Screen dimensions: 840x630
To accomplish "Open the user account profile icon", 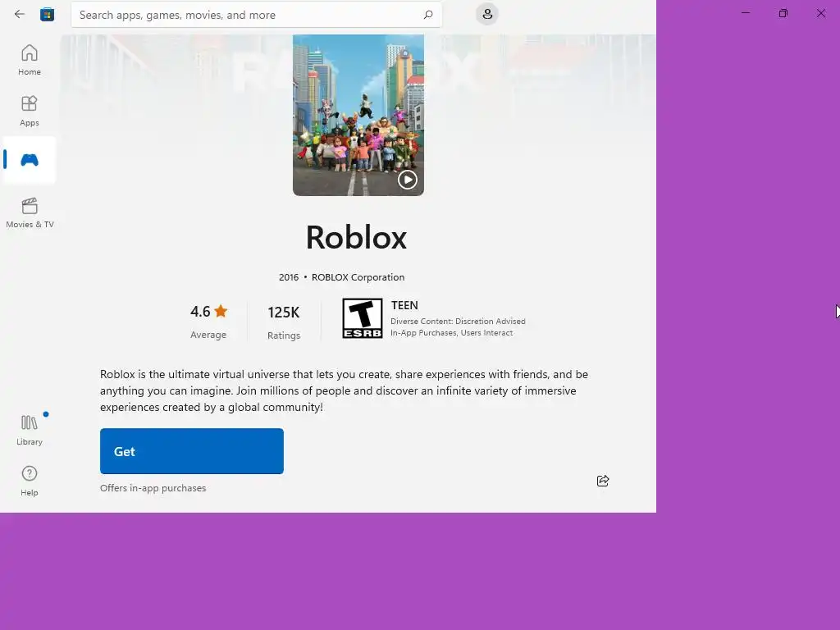I will (487, 14).
